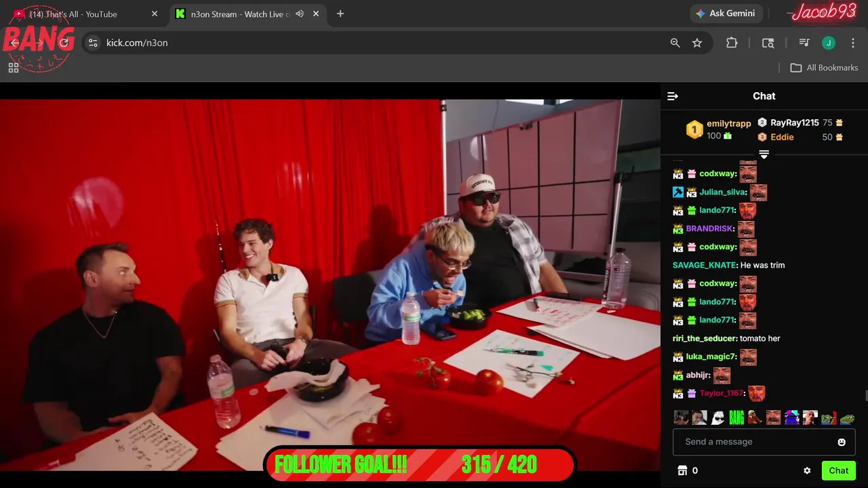
Task: Insert the purple pixel character emote
Action: click(791, 418)
